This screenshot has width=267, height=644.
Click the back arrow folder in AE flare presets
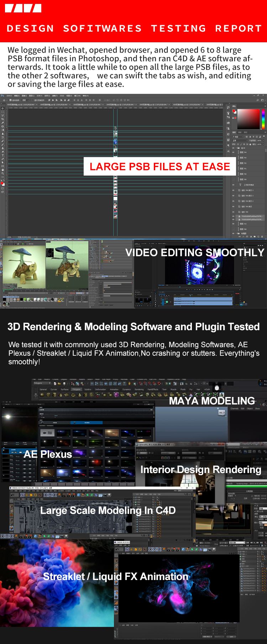[x=47, y=433]
